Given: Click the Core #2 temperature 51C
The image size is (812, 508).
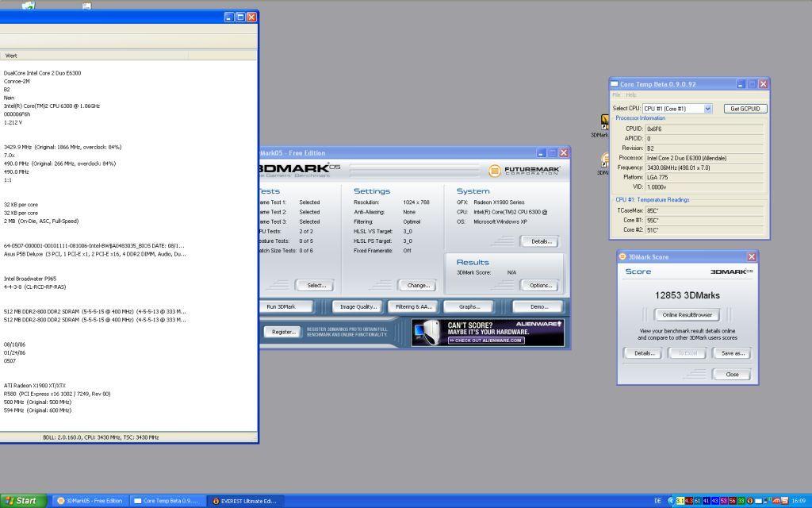Looking at the screenshot, I should (x=704, y=230).
